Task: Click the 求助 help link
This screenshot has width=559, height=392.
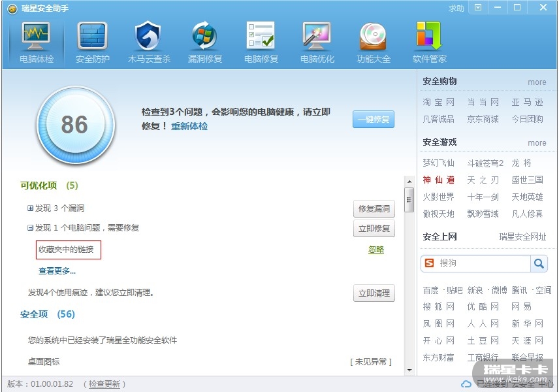Action: [x=456, y=8]
